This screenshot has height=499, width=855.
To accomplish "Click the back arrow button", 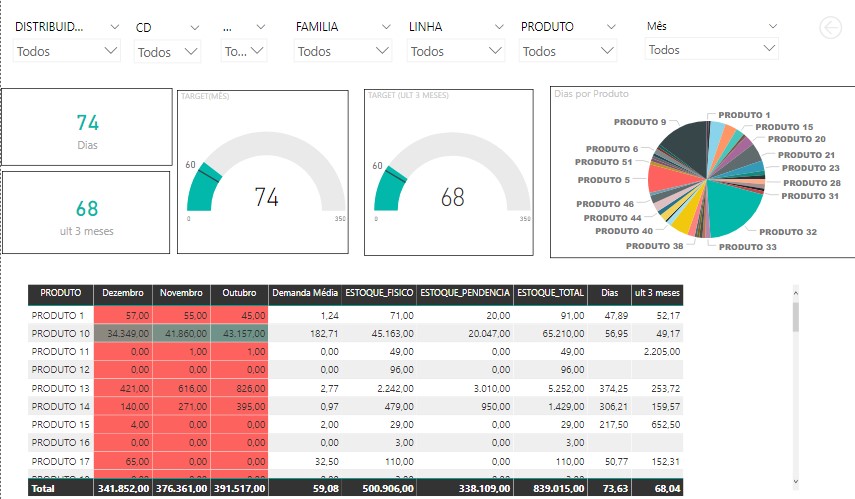I will pyautogui.click(x=831, y=28).
